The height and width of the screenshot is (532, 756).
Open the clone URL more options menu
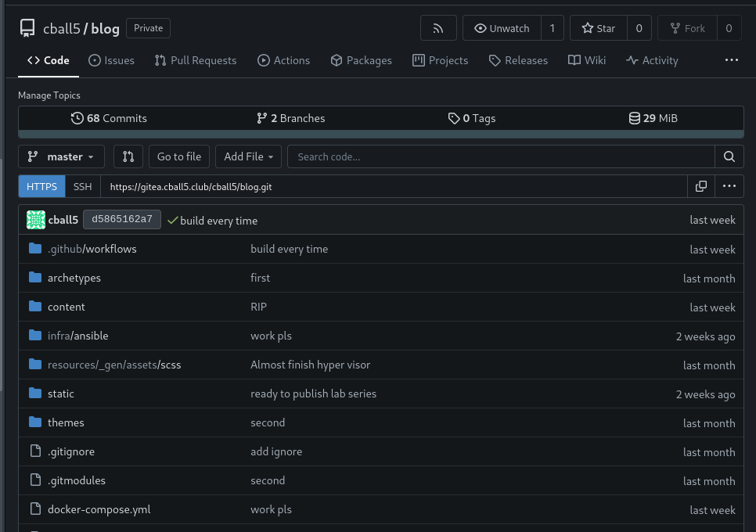729,186
